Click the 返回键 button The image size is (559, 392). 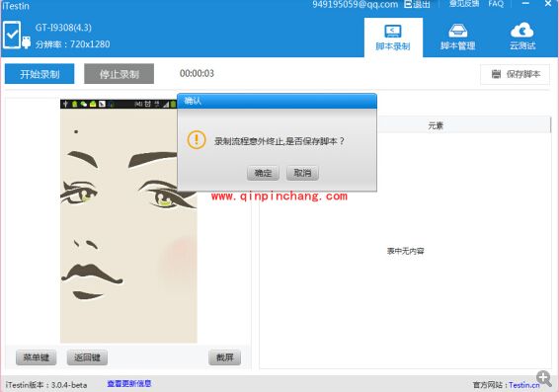point(87,357)
